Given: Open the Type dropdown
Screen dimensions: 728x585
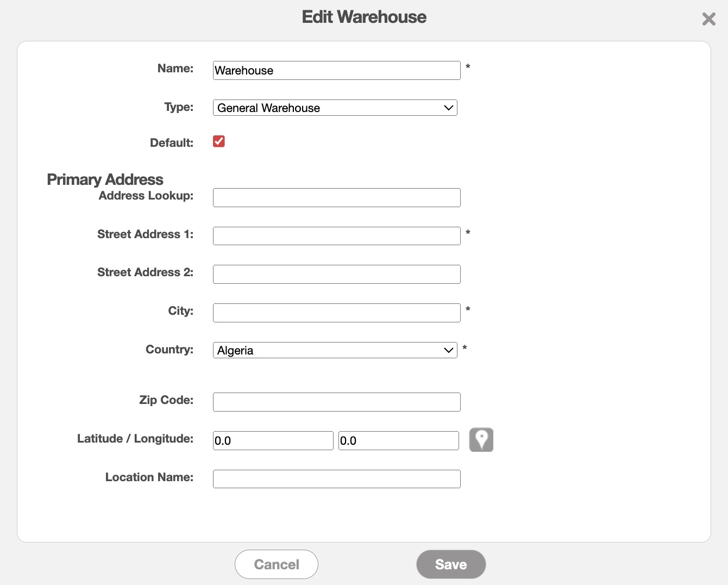Looking at the screenshot, I should pos(335,108).
